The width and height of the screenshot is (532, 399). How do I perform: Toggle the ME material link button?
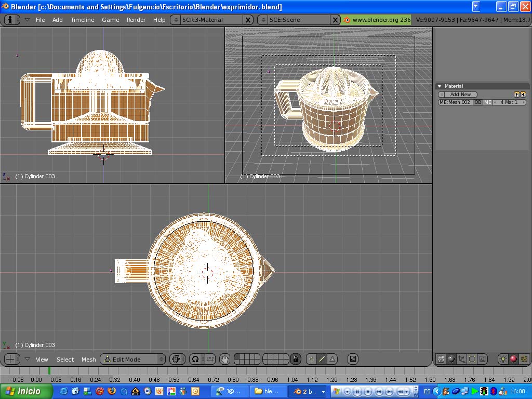(x=488, y=102)
